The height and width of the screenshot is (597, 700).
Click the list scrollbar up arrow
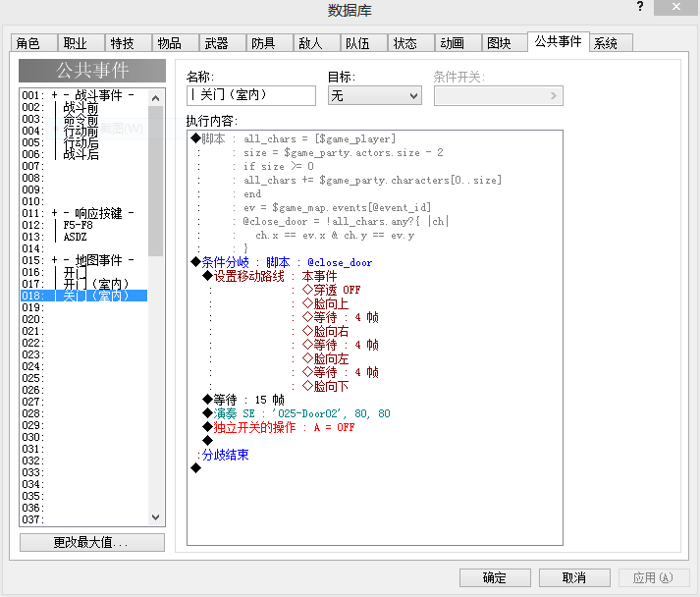pyautogui.click(x=155, y=98)
